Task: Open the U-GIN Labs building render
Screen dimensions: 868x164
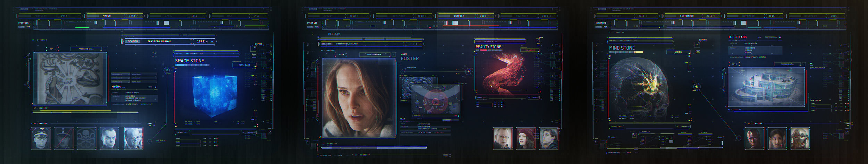Action: (x=767, y=87)
